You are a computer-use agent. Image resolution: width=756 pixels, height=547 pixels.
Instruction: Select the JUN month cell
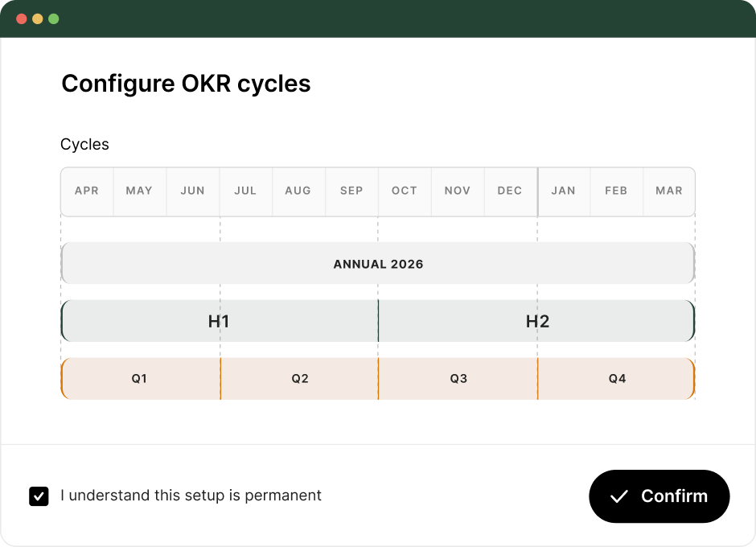[193, 191]
